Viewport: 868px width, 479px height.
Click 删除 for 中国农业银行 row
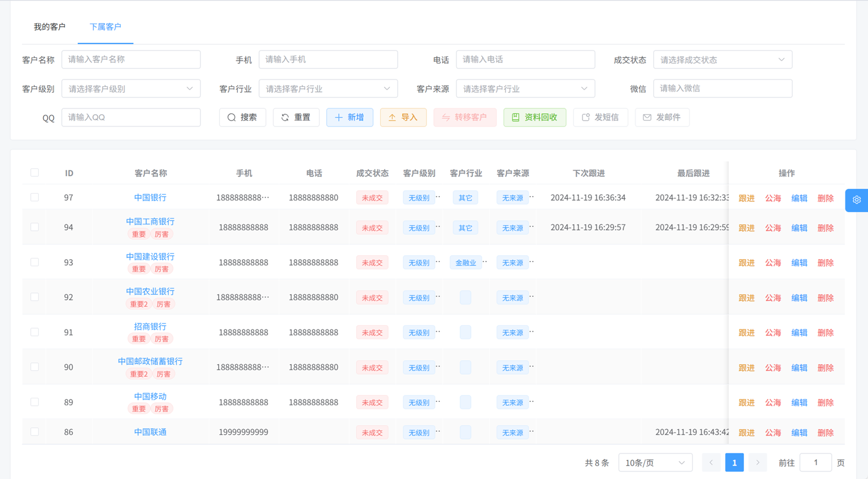[825, 298]
